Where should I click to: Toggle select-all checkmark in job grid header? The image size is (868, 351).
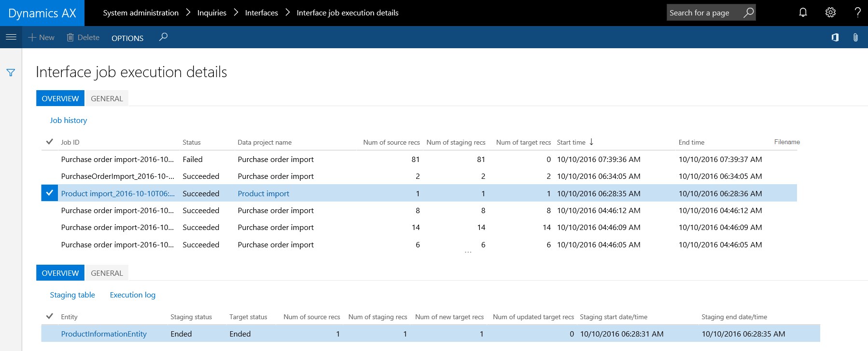(x=49, y=142)
